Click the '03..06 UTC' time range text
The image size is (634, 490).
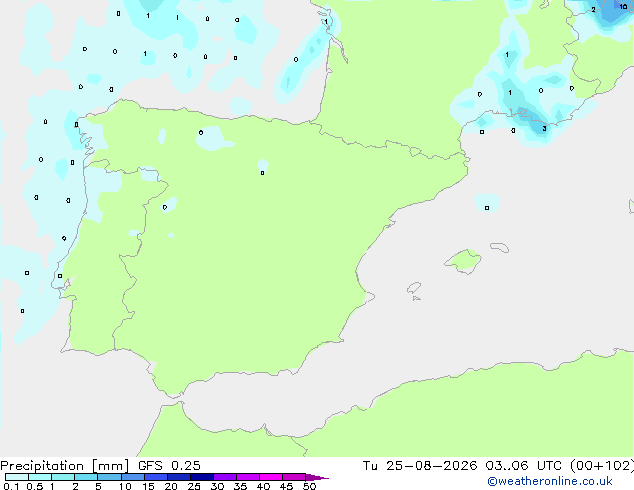pos(524,466)
